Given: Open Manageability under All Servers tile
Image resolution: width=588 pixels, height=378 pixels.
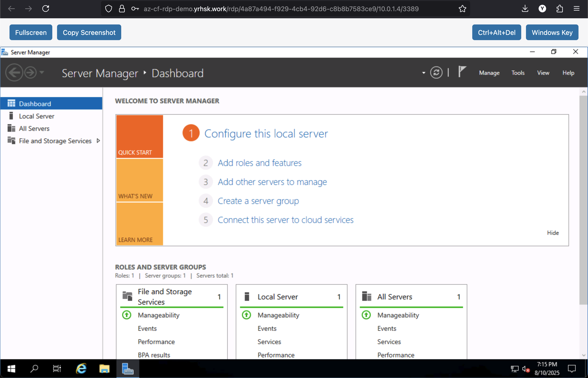Looking at the screenshot, I should (x=398, y=315).
